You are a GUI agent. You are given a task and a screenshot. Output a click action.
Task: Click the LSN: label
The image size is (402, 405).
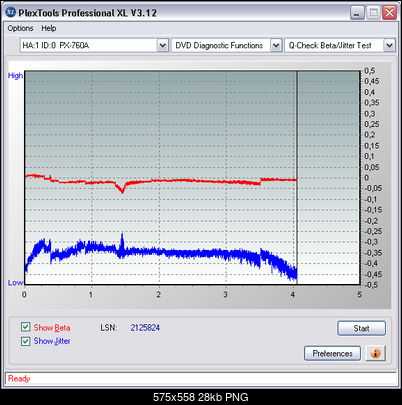click(109, 328)
